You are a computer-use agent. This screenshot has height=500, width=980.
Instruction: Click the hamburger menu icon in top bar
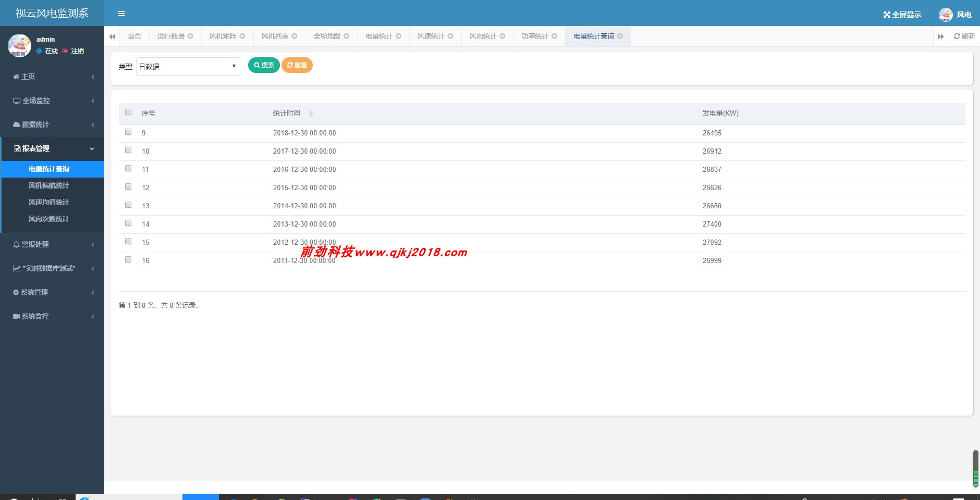point(122,13)
